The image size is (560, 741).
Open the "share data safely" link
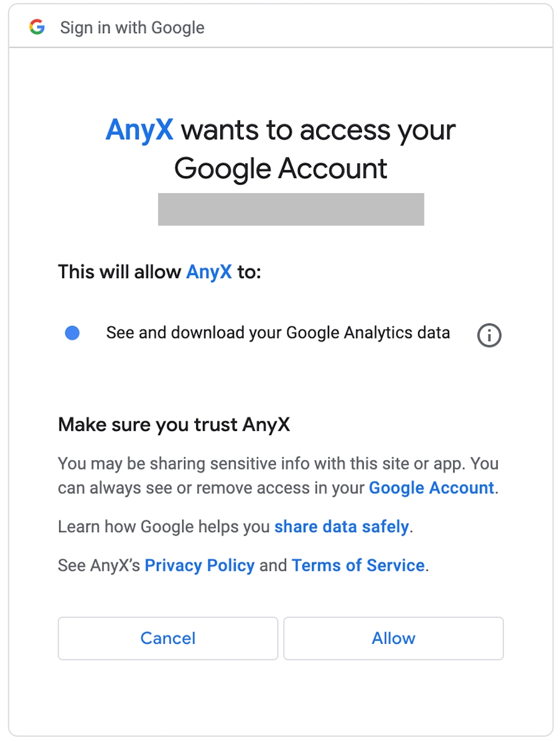(342, 527)
